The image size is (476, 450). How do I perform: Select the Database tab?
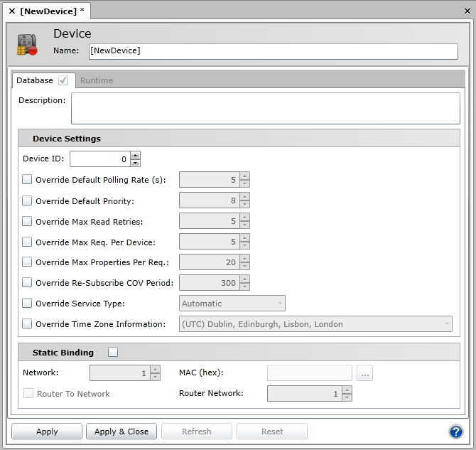point(35,80)
